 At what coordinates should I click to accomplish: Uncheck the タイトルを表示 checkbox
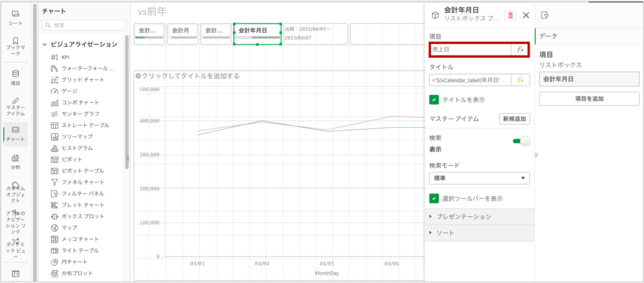(x=434, y=99)
